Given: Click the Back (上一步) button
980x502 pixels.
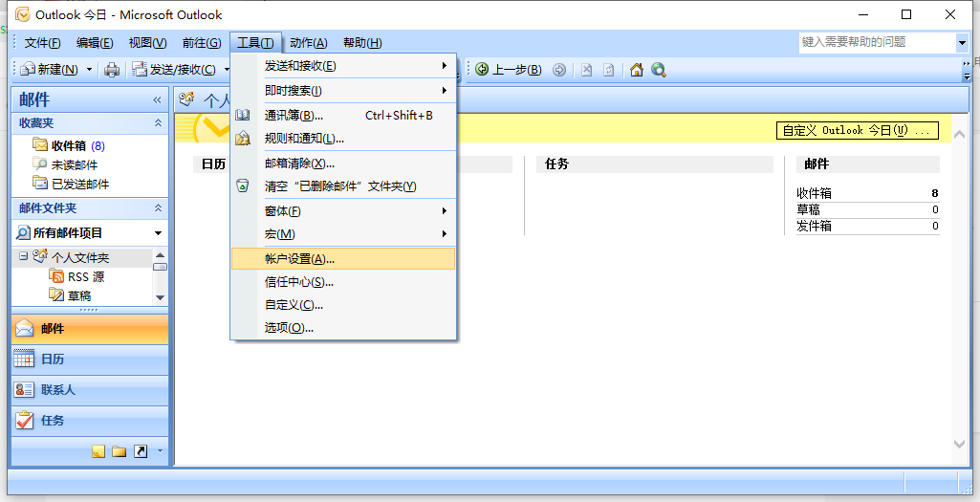Looking at the screenshot, I should pos(509,70).
